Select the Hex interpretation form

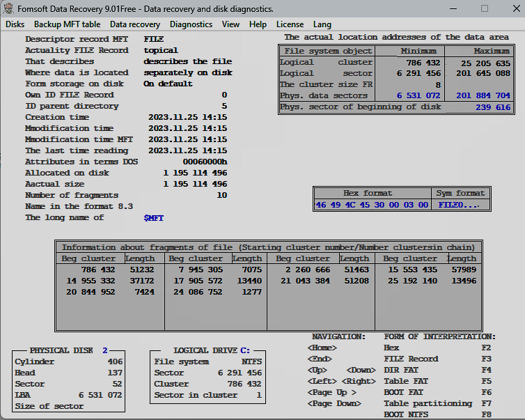(391, 348)
